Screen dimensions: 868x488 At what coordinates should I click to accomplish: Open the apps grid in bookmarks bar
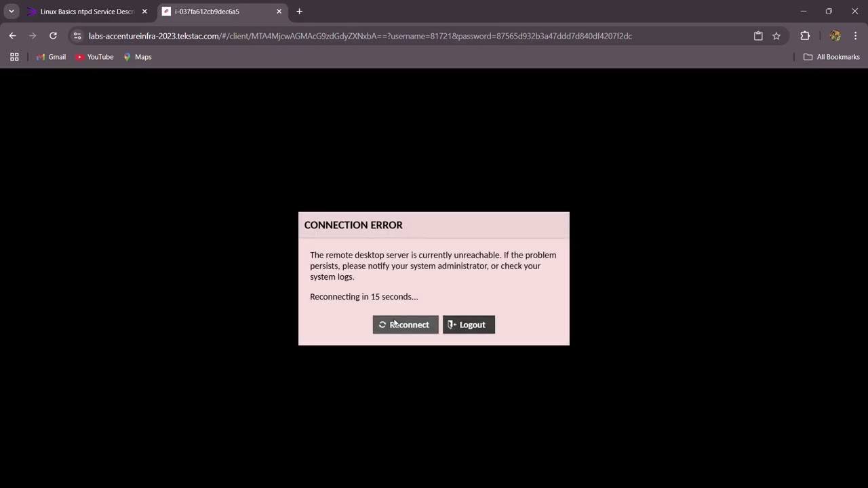(14, 57)
